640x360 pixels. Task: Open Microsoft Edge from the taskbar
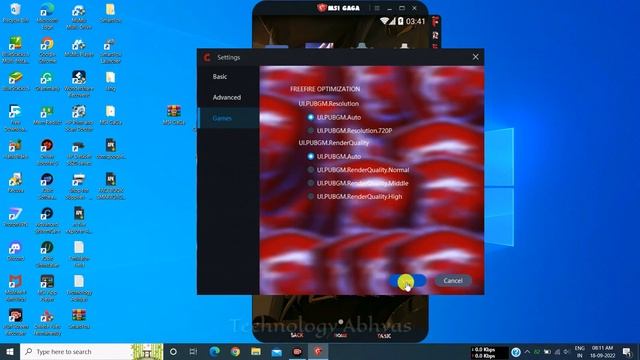[215, 351]
